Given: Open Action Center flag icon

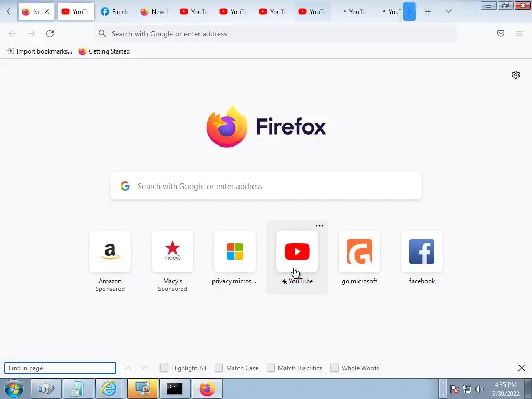Looking at the screenshot, I should 455,389.
